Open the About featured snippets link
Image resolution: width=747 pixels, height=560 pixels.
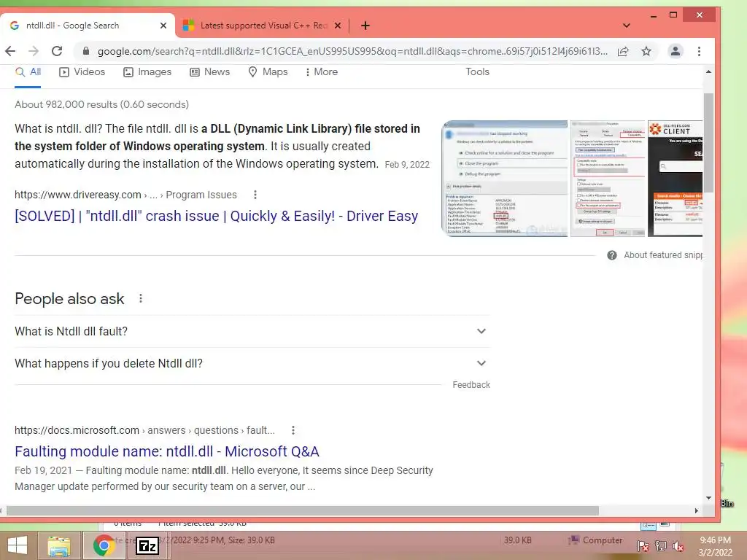(663, 255)
